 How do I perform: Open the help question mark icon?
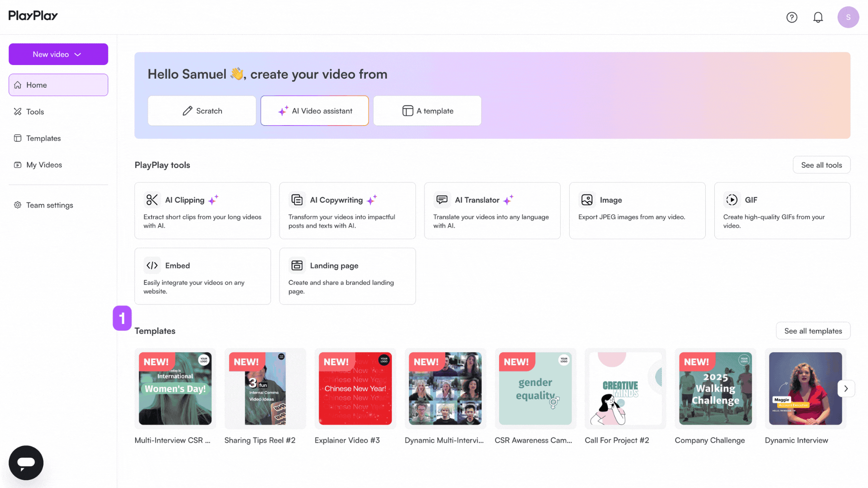click(x=792, y=17)
